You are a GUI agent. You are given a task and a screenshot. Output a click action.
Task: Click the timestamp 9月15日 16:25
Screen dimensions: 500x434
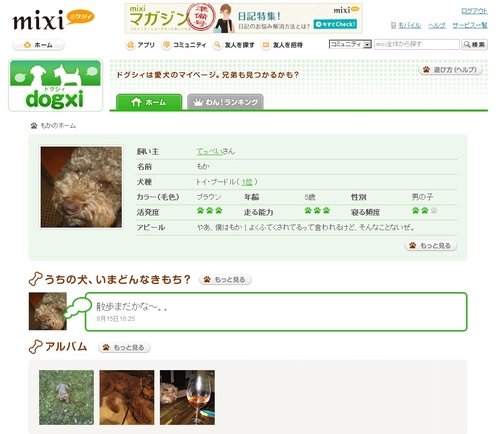coord(116,319)
